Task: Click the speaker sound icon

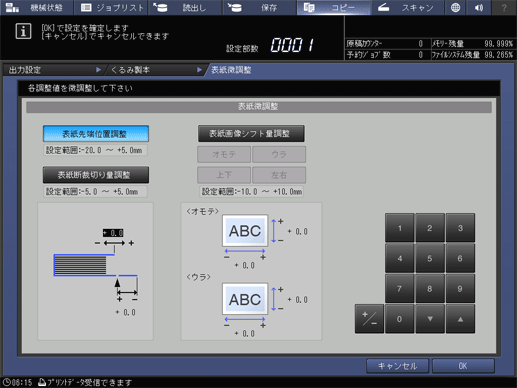Action: pos(479,7)
